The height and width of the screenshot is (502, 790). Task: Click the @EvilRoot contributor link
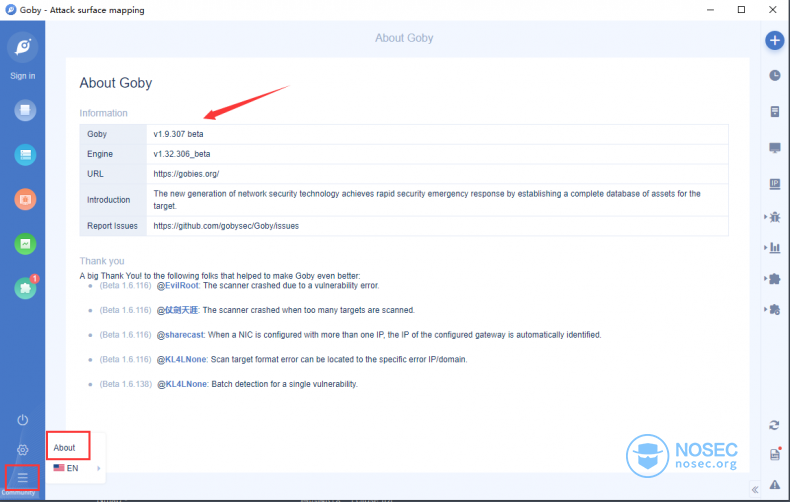(x=178, y=285)
